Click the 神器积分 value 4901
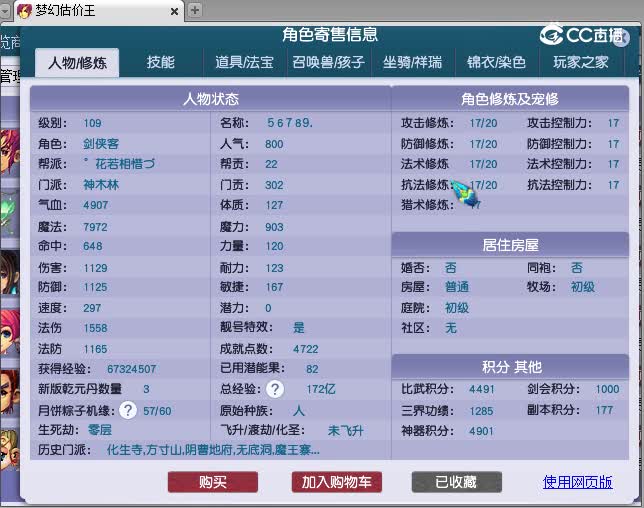 coord(481,431)
